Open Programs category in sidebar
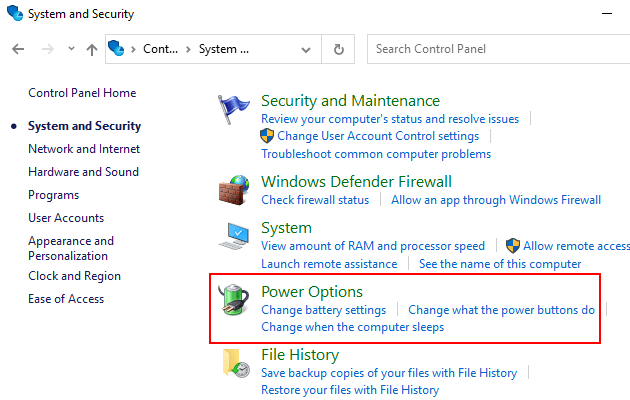The image size is (630, 400). click(x=53, y=195)
